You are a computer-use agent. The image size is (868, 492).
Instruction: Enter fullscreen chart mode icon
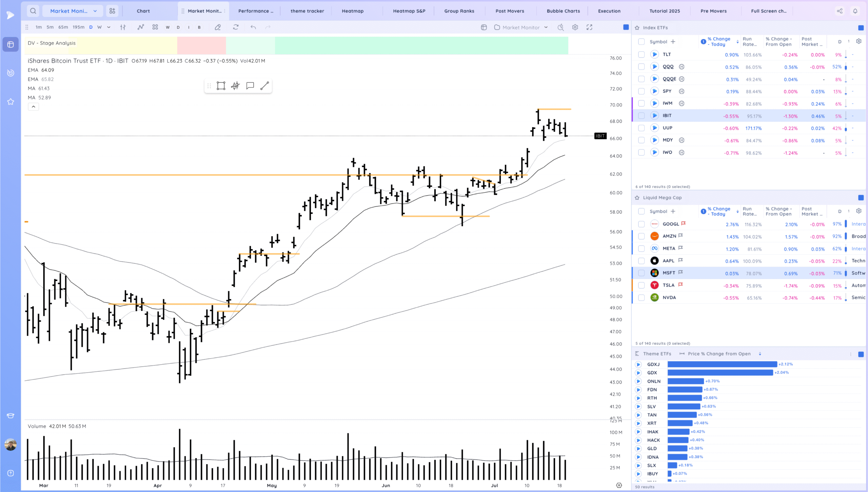click(x=589, y=27)
